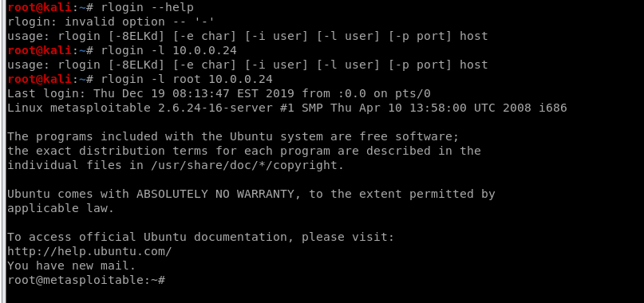Click the 'rlogin -l root 10.0.0.24' command
Image resolution: width=644 pixels, height=303 pixels.
tap(187, 79)
